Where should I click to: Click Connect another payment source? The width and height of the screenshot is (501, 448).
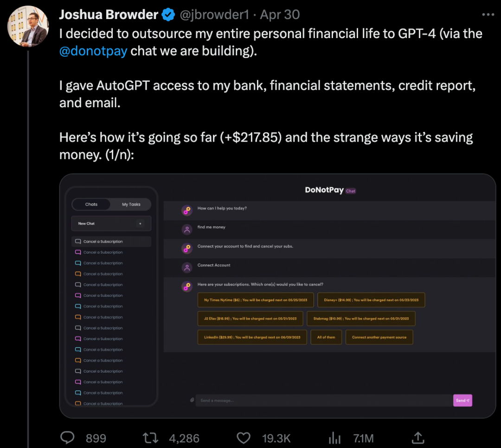click(x=379, y=337)
